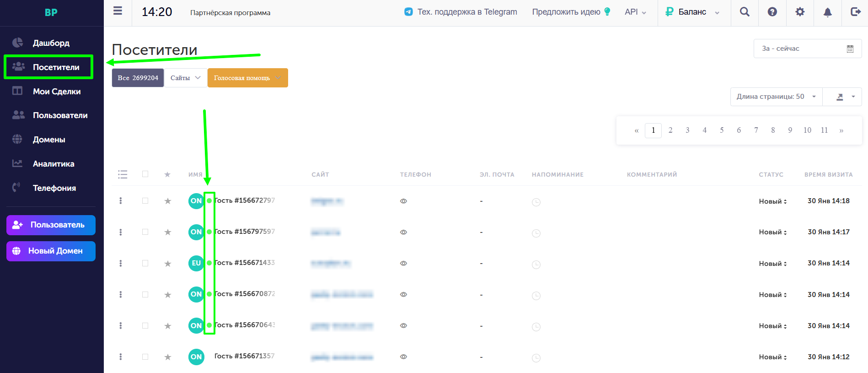Go to next page with » arrow
Image resolution: width=868 pixels, height=373 pixels.
pos(841,130)
